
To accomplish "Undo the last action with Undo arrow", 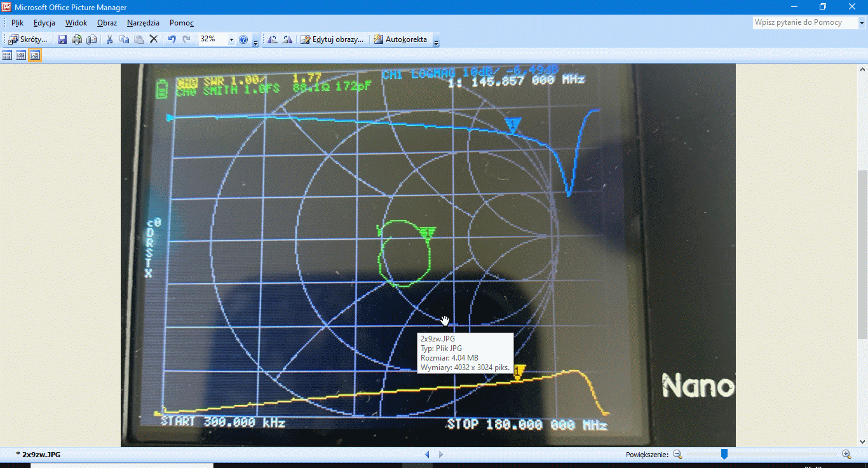I will pyautogui.click(x=172, y=39).
